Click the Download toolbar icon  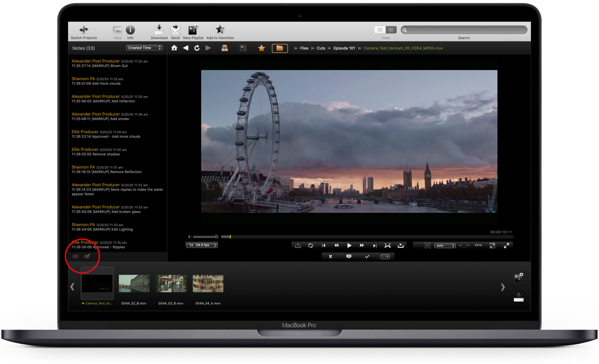[x=159, y=30]
